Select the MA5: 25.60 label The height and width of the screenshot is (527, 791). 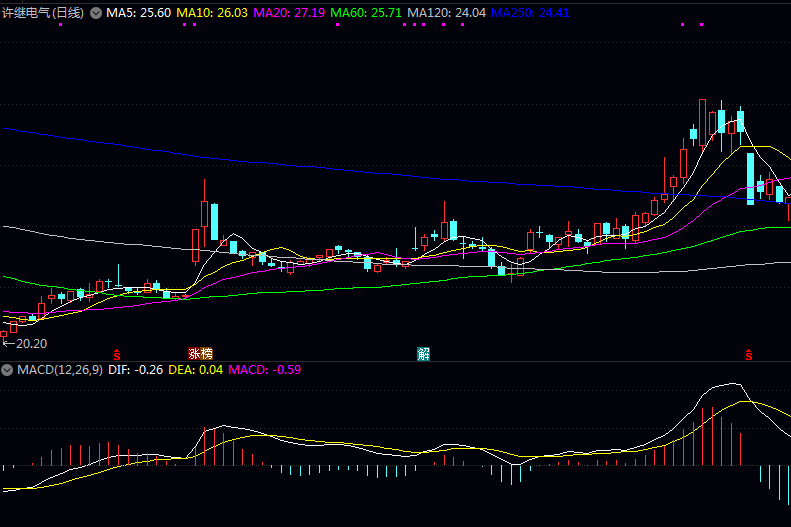pos(139,13)
